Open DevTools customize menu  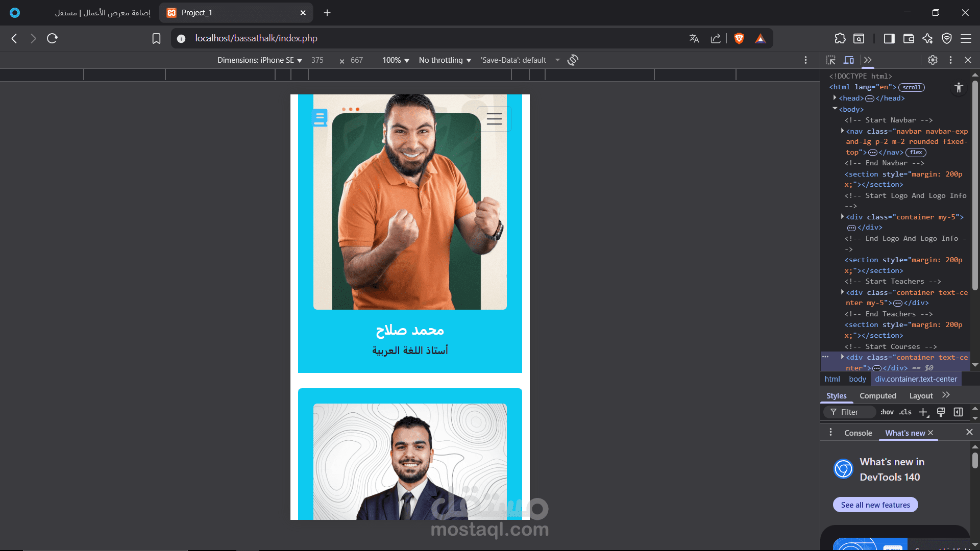point(950,60)
